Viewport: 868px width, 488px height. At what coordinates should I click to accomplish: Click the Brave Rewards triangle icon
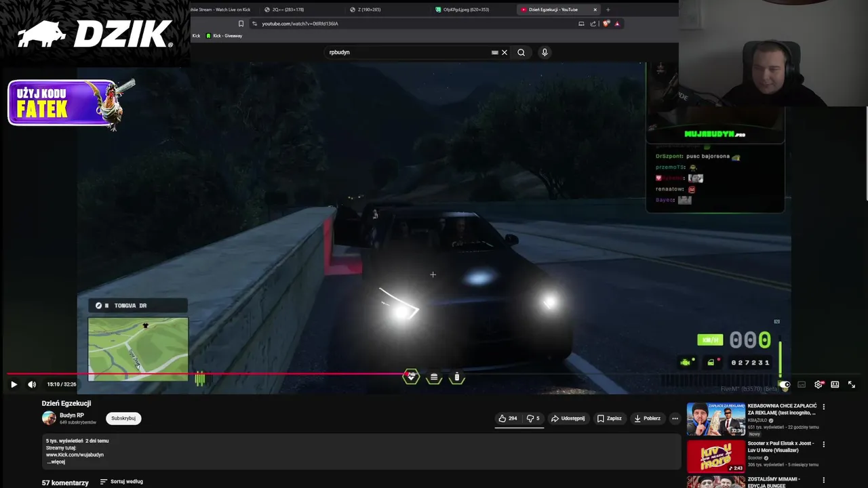[x=617, y=24]
